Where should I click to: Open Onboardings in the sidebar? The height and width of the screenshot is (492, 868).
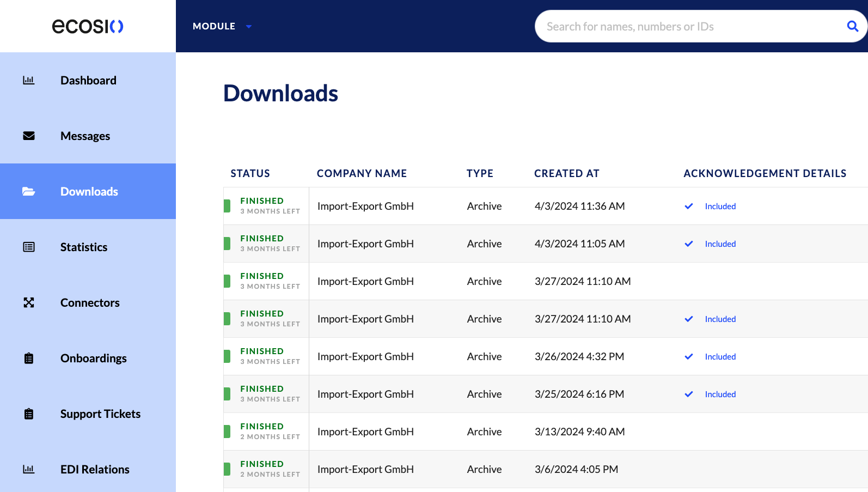tap(88, 358)
